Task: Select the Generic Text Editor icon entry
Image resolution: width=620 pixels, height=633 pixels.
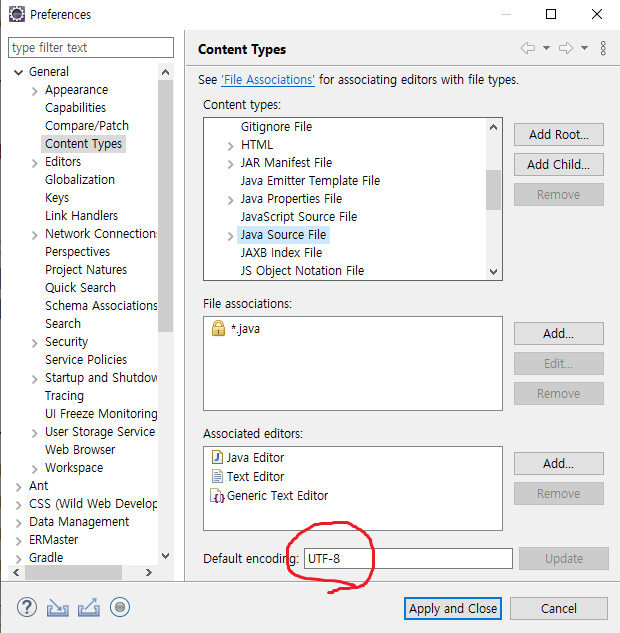Action: point(217,496)
